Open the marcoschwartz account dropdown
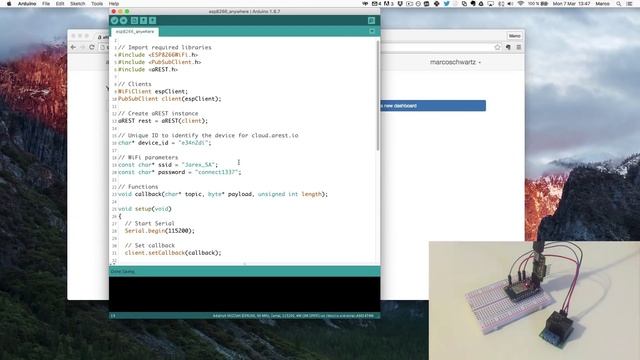The width and height of the screenshot is (640, 360). click(456, 62)
